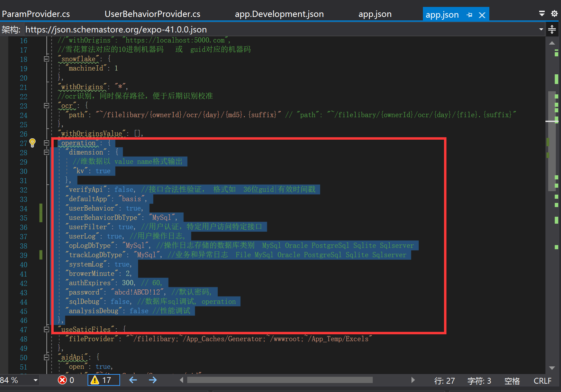Switch to the ParamProvider.cs tab
The height and width of the screenshot is (392, 561).
(36, 14)
